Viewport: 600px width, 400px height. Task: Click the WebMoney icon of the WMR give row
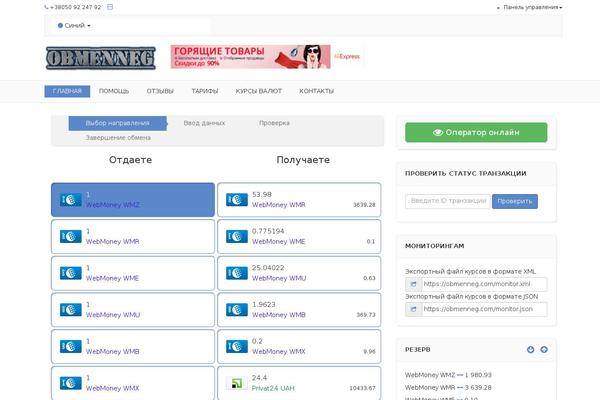[70, 237]
